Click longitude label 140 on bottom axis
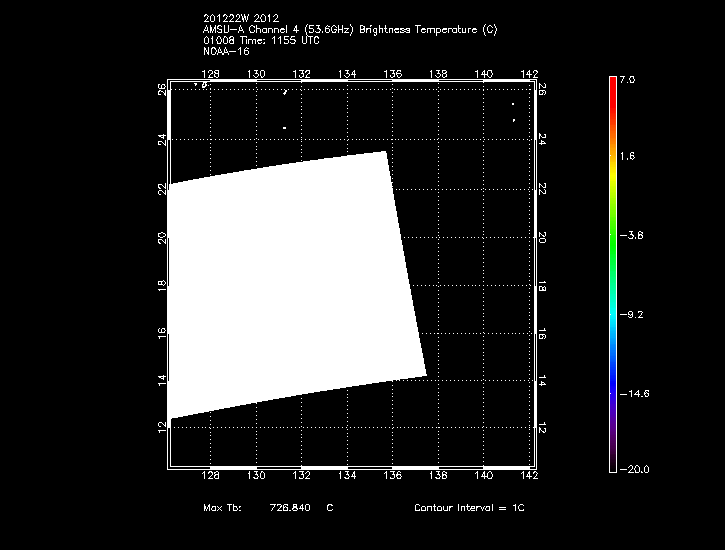 484,476
